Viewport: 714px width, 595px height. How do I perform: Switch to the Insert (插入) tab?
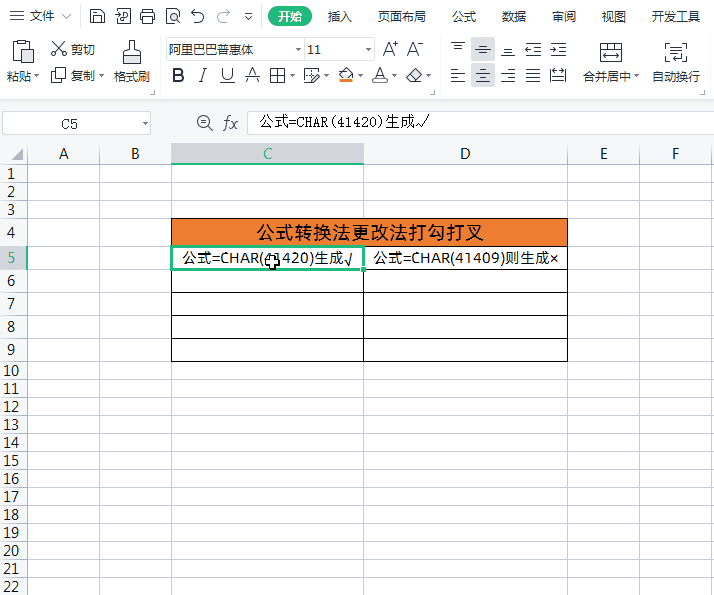(340, 16)
